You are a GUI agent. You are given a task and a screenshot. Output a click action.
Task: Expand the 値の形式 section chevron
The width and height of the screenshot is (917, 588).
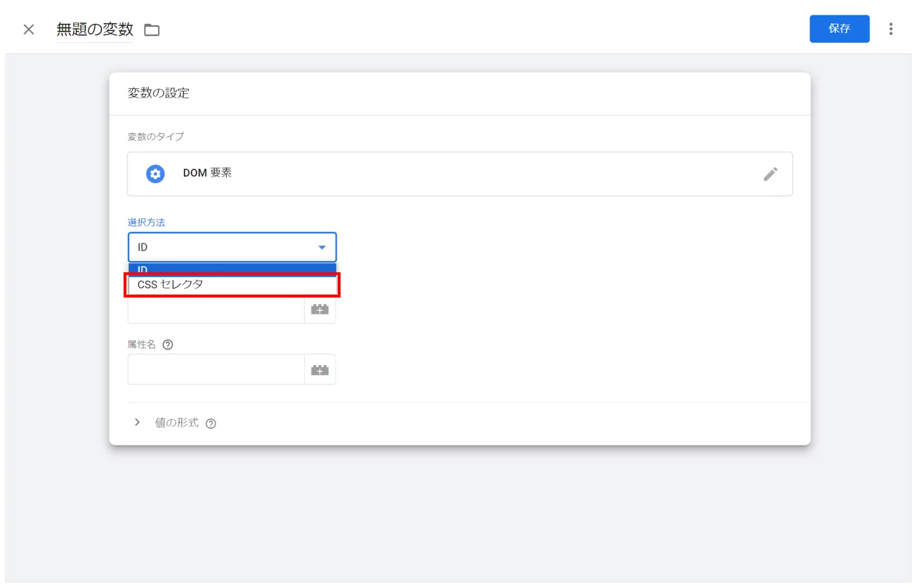click(x=137, y=422)
